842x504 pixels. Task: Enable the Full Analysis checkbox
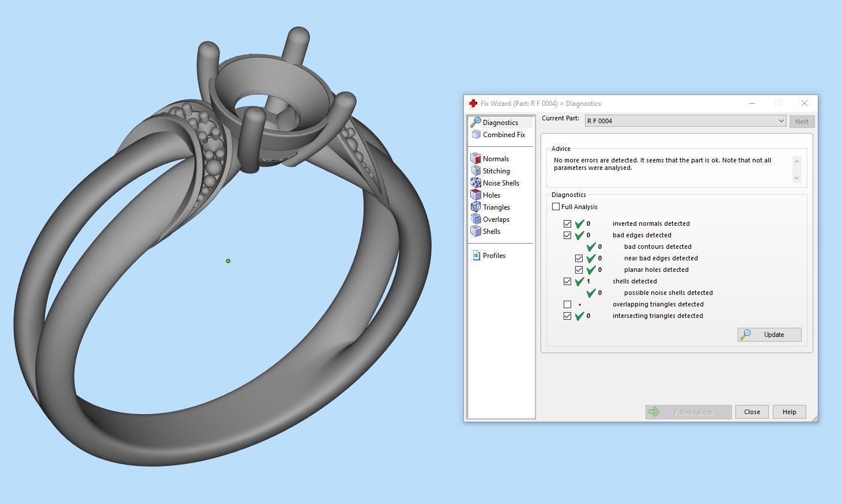coord(556,207)
